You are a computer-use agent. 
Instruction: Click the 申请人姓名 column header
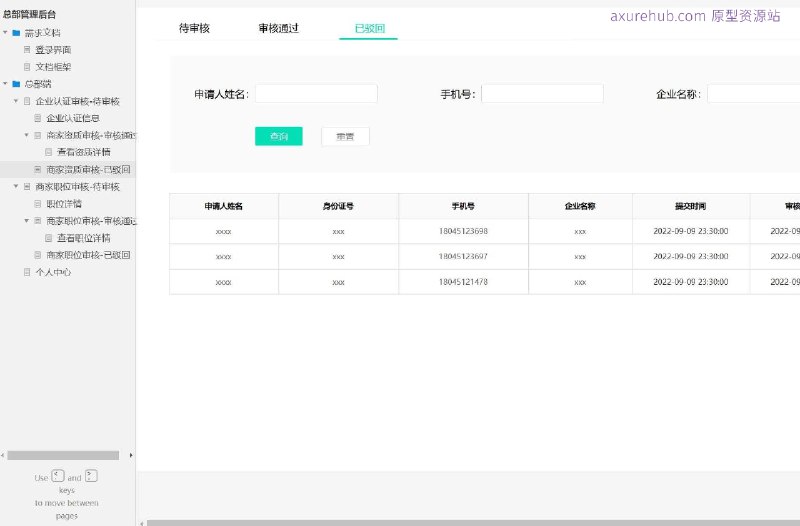point(223,206)
